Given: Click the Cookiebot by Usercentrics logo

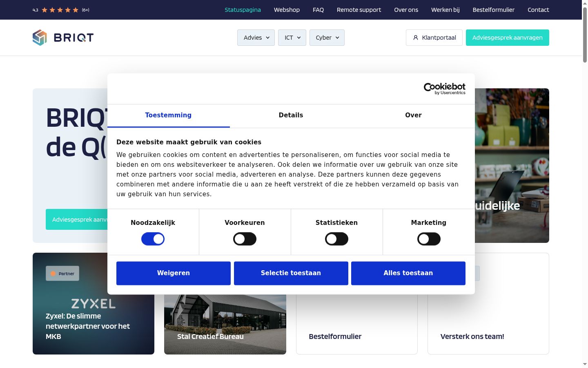Looking at the screenshot, I should [445, 89].
